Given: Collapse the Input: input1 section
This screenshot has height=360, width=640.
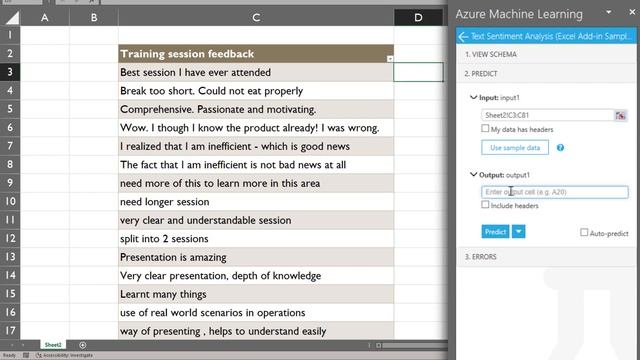Looking at the screenshot, I should click(473, 98).
